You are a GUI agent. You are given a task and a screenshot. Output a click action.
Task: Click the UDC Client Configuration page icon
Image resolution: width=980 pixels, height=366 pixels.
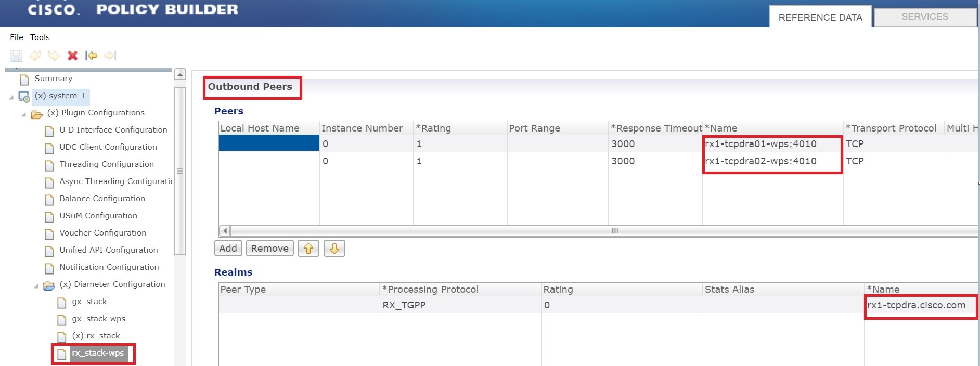(49, 148)
